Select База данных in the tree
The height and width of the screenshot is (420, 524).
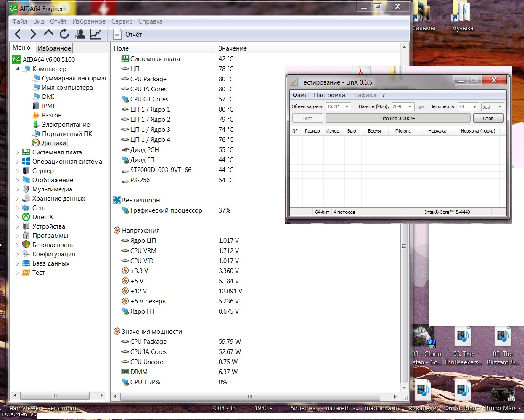pos(51,263)
